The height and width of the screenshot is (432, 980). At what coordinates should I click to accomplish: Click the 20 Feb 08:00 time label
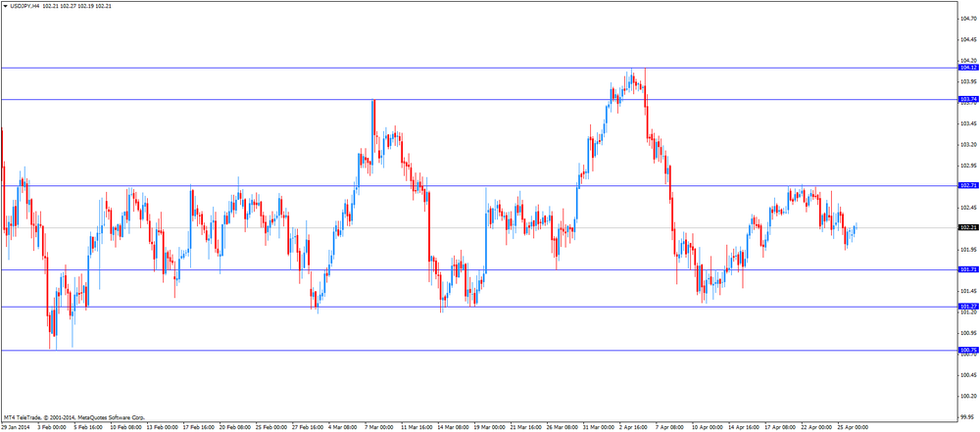(233, 428)
